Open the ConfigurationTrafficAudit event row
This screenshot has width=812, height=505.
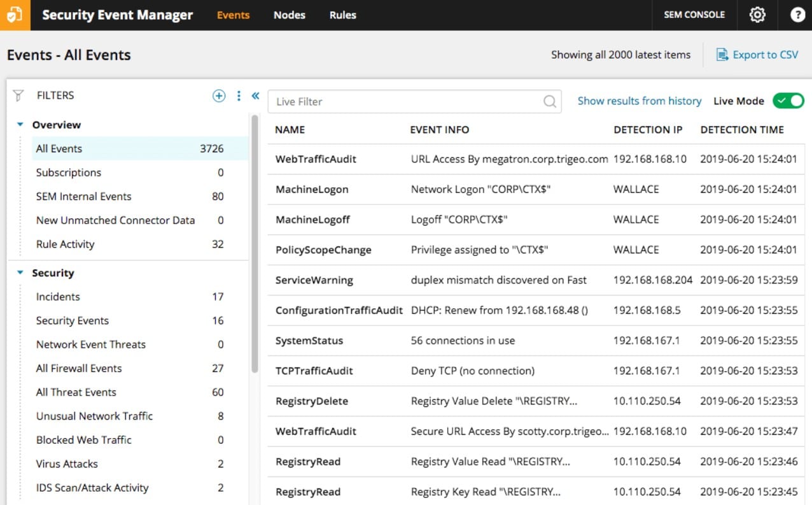[x=536, y=310]
